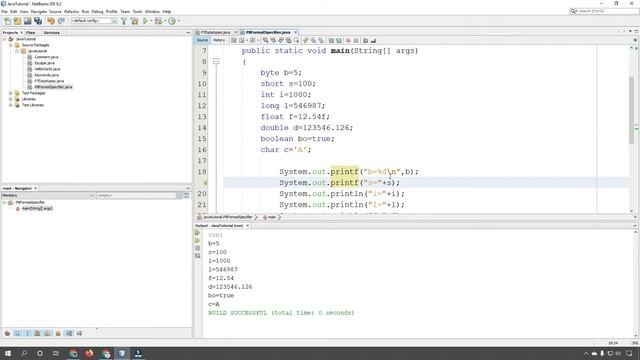Image resolution: width=640 pixels, height=360 pixels.
Task: Open the Tools menu
Action: (x=138, y=11)
